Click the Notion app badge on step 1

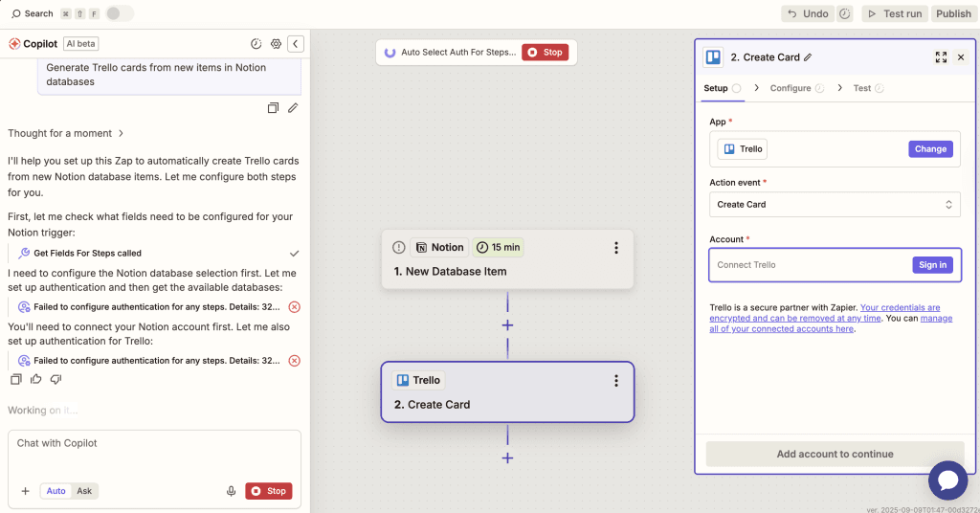pos(439,248)
